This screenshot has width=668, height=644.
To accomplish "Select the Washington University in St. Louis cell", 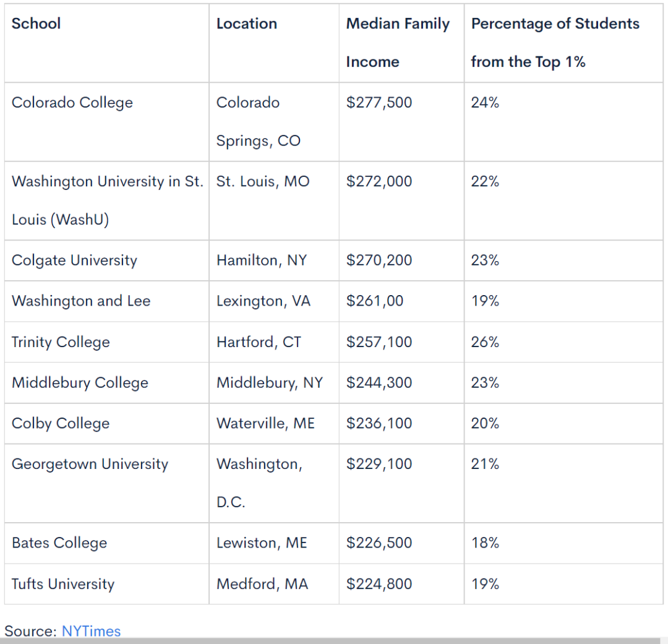I will tap(106, 200).
